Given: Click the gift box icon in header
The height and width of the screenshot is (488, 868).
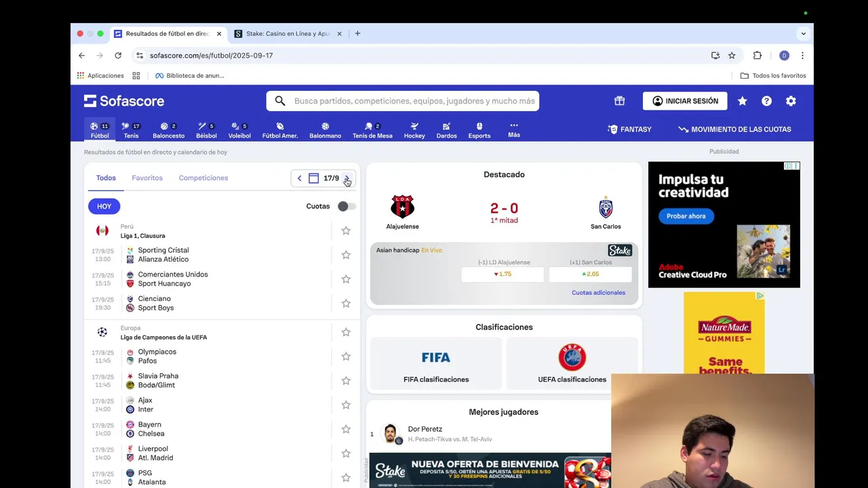Looking at the screenshot, I should pos(619,101).
